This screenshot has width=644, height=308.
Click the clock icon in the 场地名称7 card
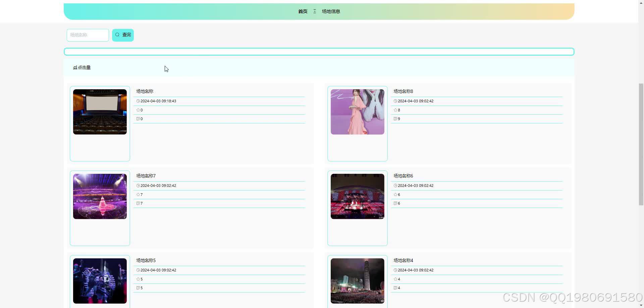138,186
